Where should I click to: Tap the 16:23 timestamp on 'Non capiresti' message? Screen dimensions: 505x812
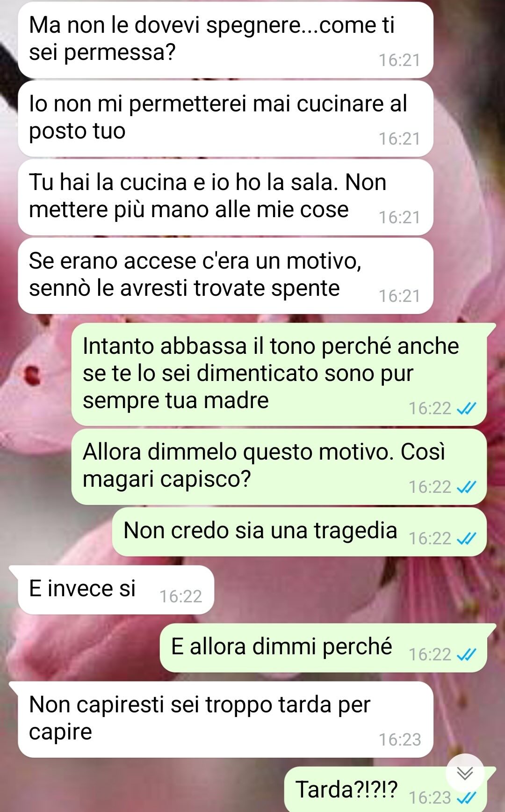coord(400,739)
